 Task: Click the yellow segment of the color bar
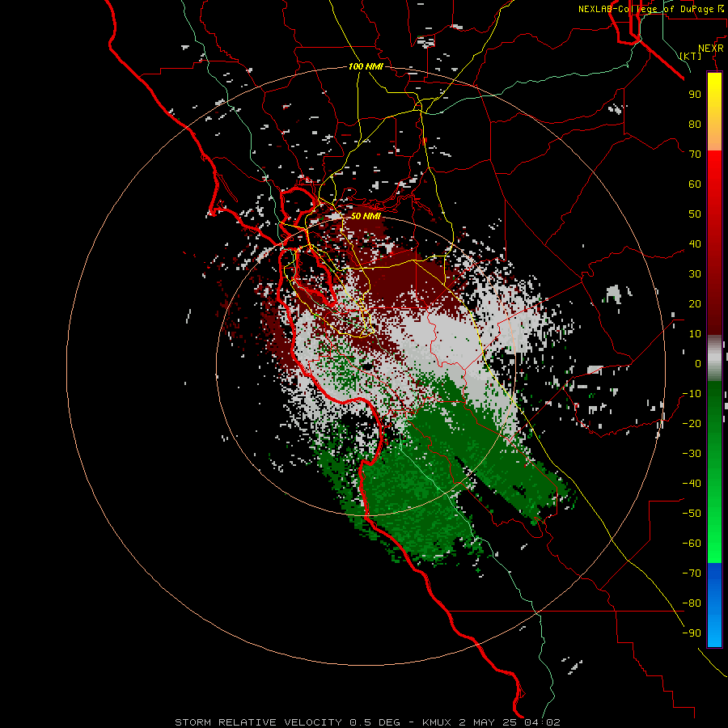pyautogui.click(x=714, y=112)
